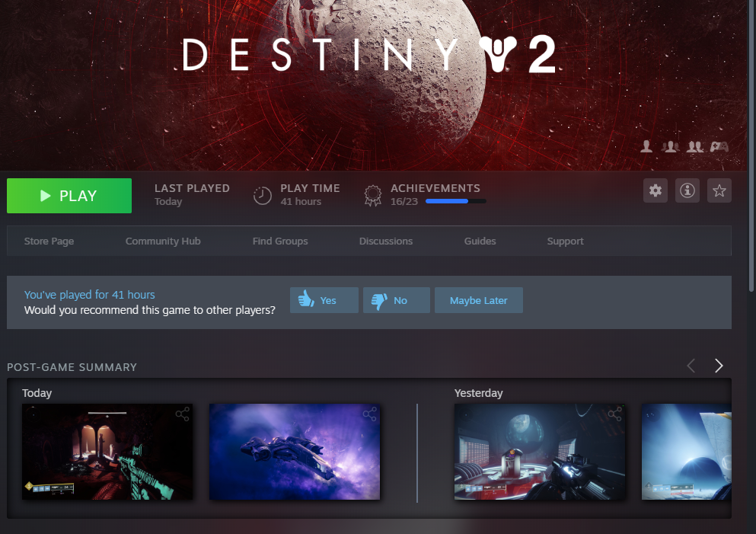Click "You've played for 41 hours" link
Viewport: 756px width, 534px height.
[90, 295]
